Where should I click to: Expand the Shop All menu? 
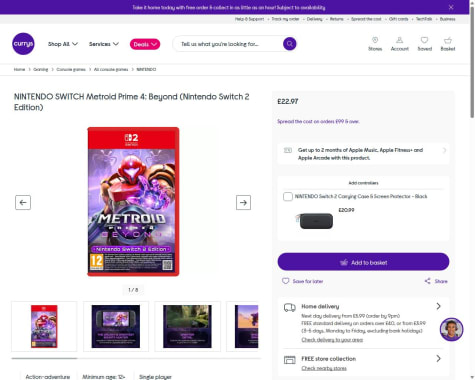click(63, 44)
